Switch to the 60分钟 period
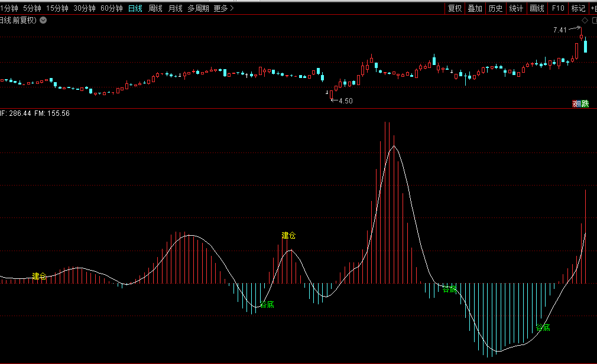 click(x=112, y=8)
